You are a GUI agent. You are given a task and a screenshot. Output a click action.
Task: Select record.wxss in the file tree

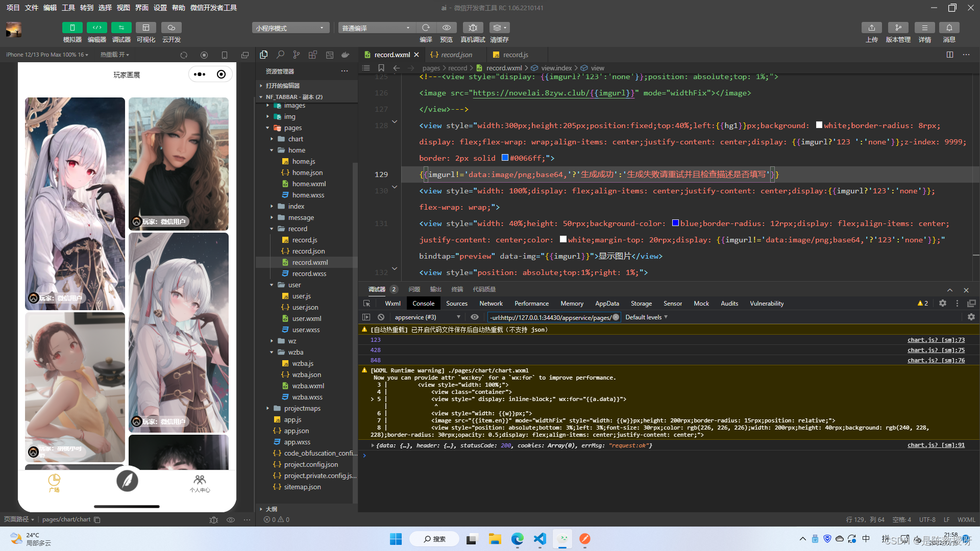point(309,273)
